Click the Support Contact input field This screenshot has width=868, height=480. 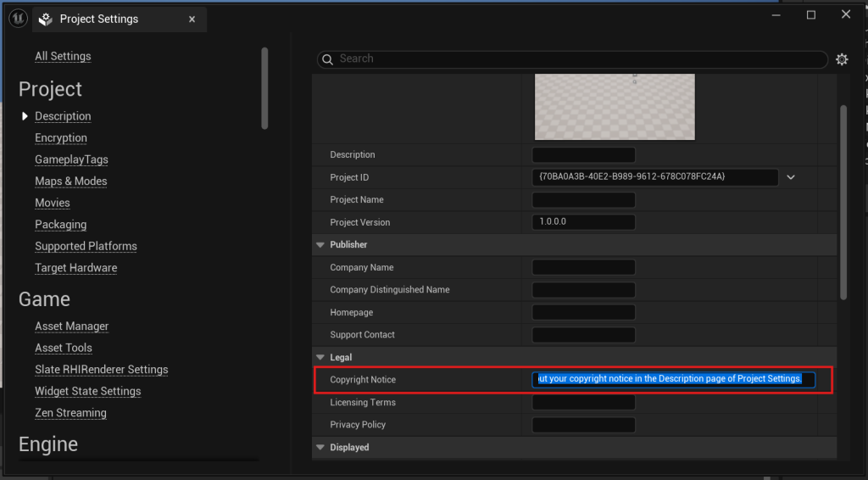(x=583, y=335)
